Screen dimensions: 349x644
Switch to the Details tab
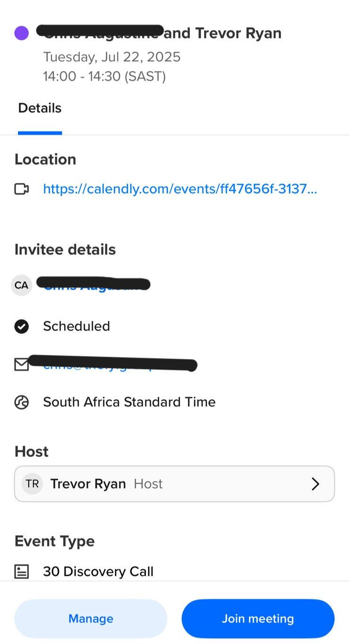[40, 108]
